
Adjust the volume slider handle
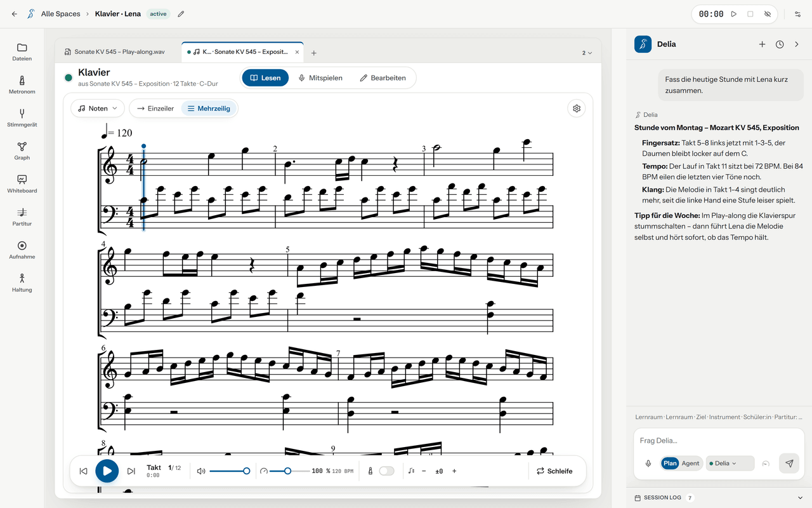click(247, 471)
